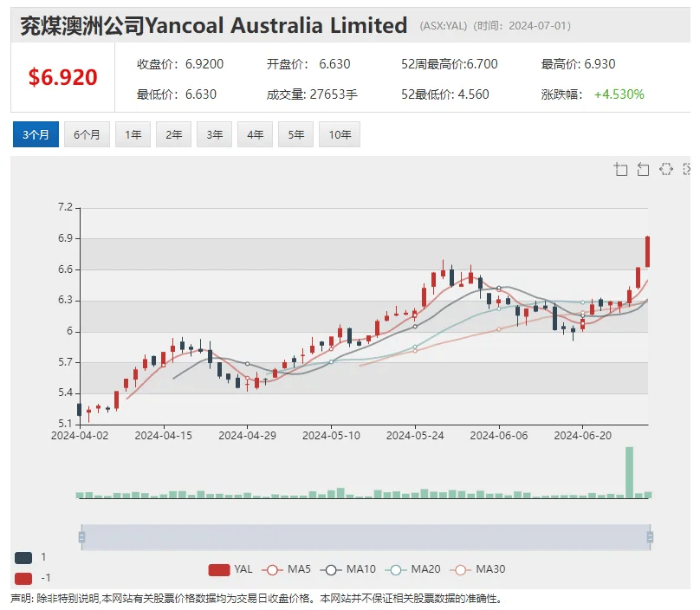700x610 pixels.
Task: Toggle the dark '1' visual map piece
Action: (23, 557)
